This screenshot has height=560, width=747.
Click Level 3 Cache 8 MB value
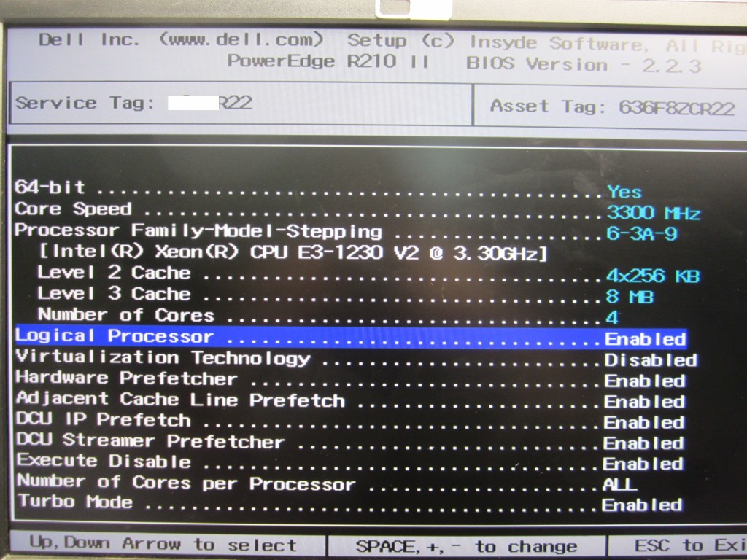point(630,297)
